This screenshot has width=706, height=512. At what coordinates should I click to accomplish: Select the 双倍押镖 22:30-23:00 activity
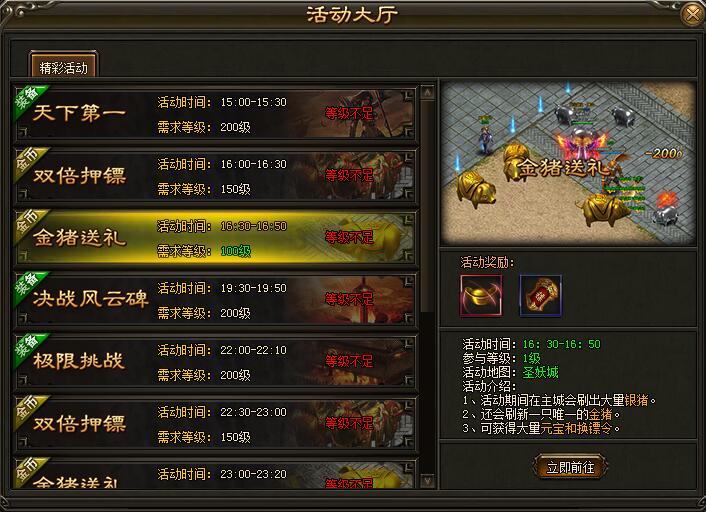pyautogui.click(x=215, y=424)
